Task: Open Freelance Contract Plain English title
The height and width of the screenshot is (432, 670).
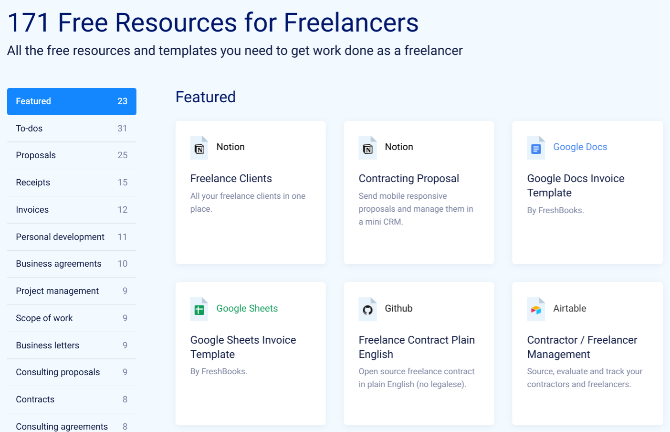Action: (417, 347)
